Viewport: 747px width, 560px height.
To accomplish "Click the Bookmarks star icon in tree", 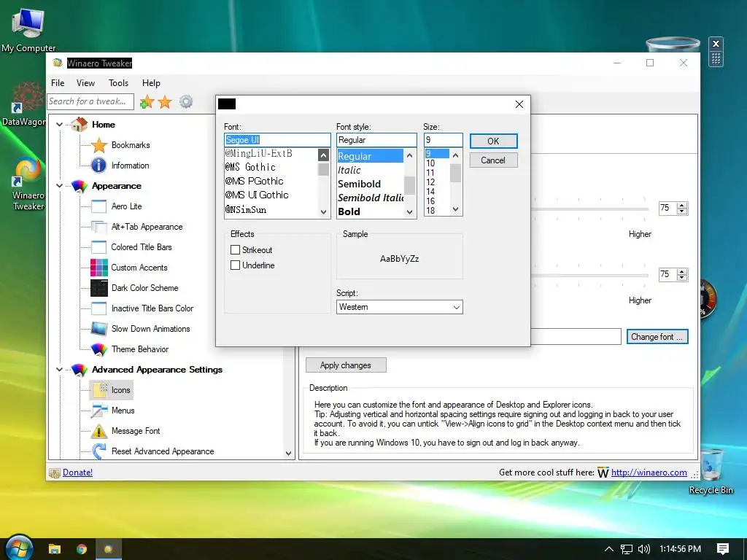I will pos(98,145).
